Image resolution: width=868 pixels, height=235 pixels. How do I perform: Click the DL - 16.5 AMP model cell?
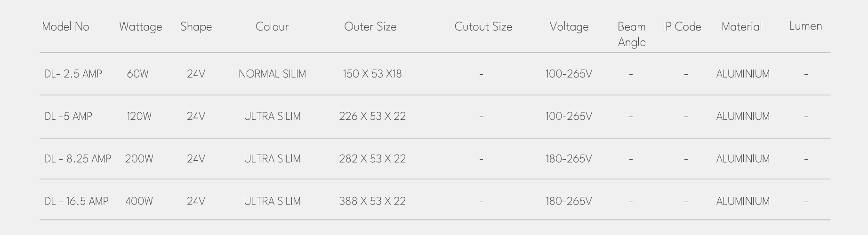tap(76, 201)
